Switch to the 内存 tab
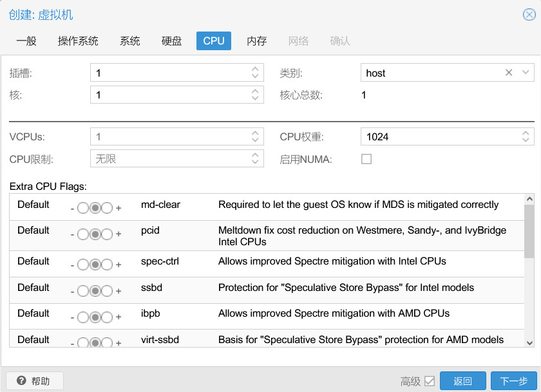 point(256,41)
